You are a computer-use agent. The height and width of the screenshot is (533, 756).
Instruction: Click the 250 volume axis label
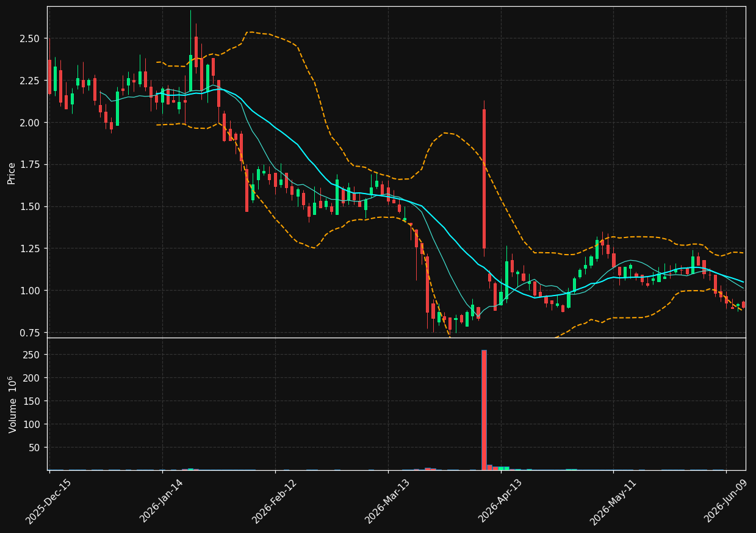coord(32,355)
